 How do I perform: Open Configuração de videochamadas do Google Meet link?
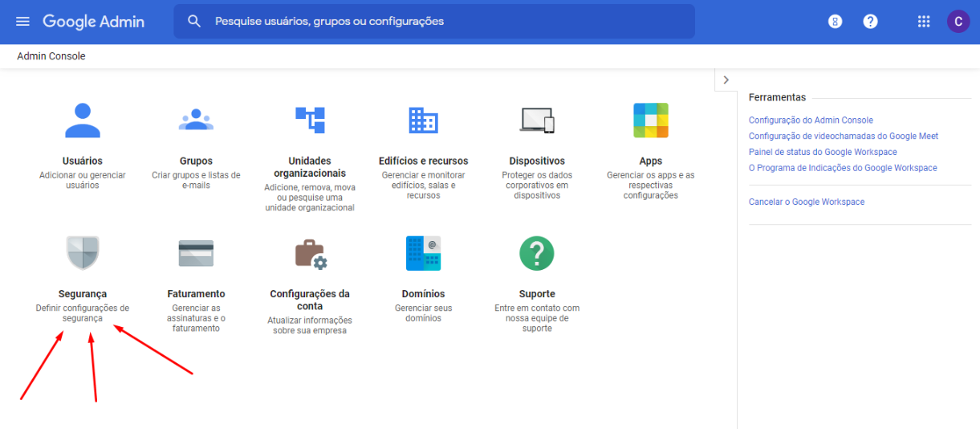tap(844, 136)
